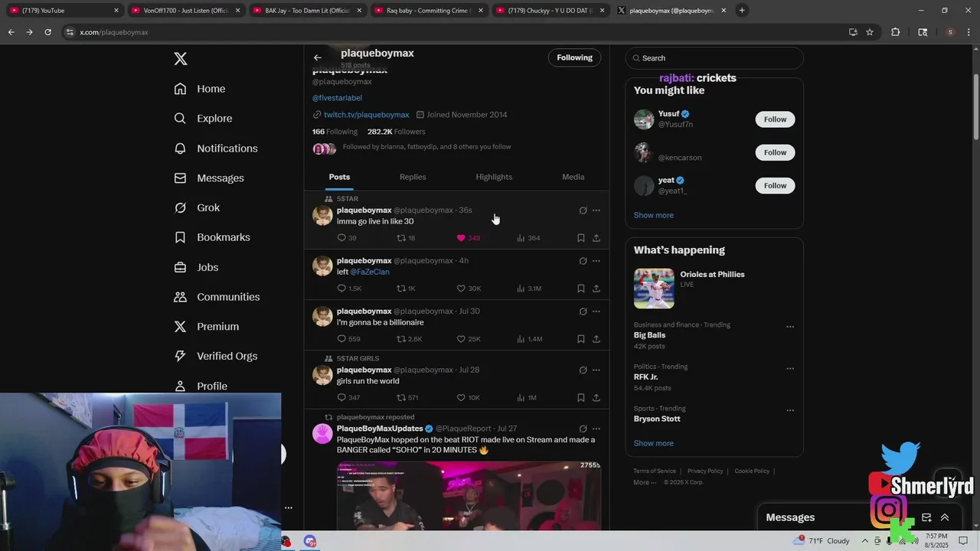Viewport: 980px width, 551px height.
Task: Switch to the Media tab
Action: click(x=573, y=177)
